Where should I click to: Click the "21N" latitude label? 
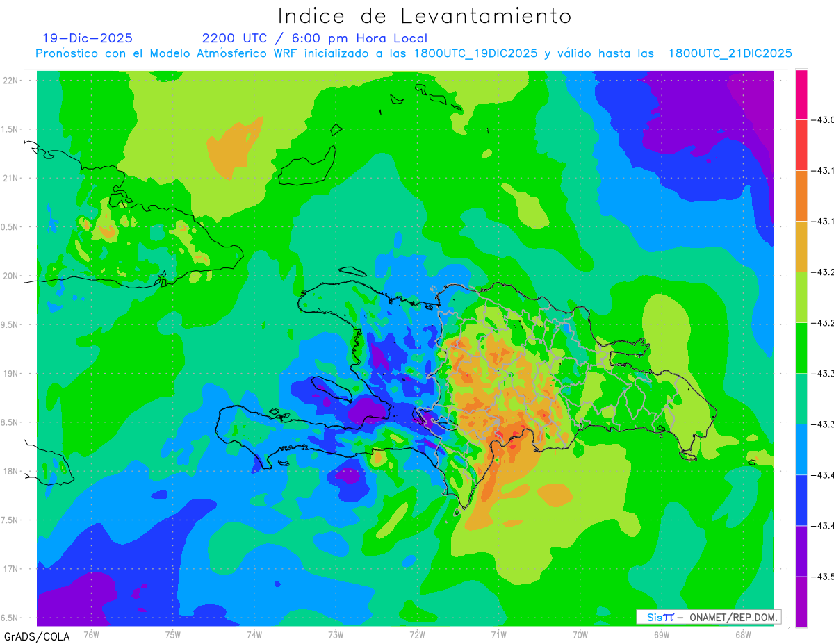10,178
